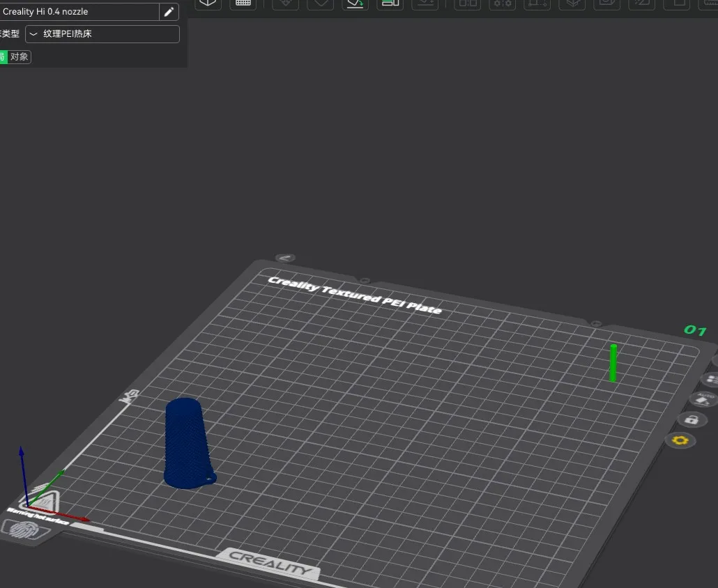Screen dimensions: 718x588
Task: Open the 纹理PEI热床 bed type dropdown
Action: (102, 34)
